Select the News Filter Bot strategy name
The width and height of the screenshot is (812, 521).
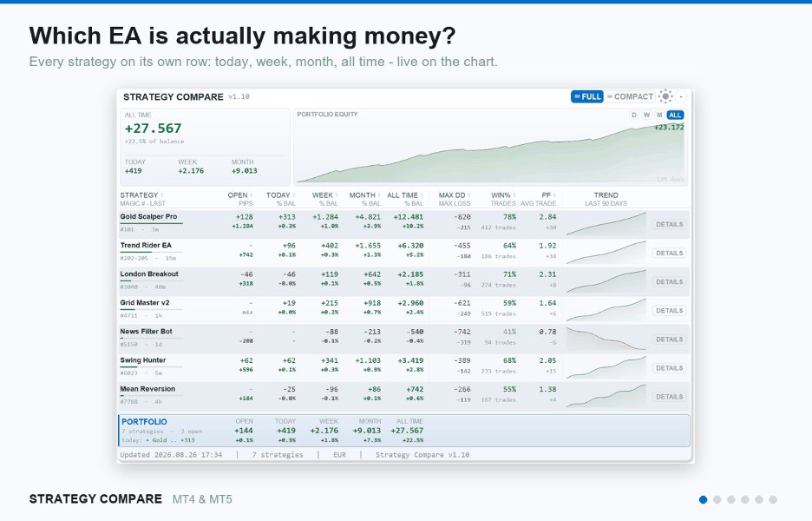(146, 331)
